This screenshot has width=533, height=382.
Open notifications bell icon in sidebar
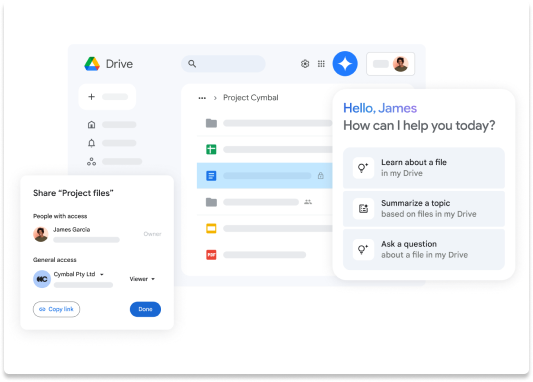(91, 143)
